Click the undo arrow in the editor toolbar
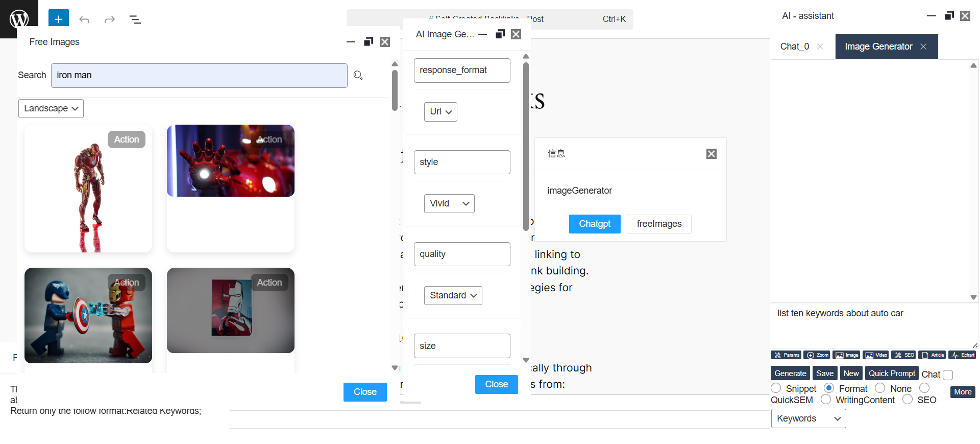The height and width of the screenshot is (444, 980). [84, 20]
